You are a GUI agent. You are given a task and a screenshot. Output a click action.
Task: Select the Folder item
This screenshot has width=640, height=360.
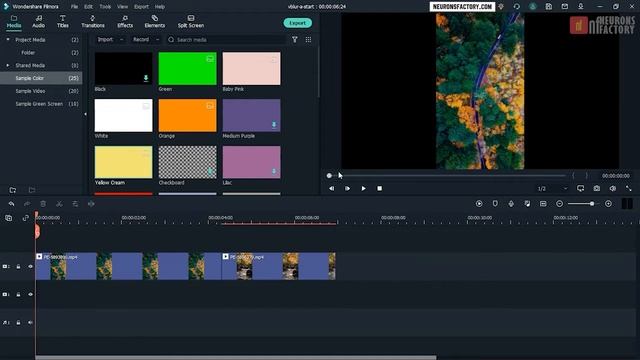(x=28, y=53)
